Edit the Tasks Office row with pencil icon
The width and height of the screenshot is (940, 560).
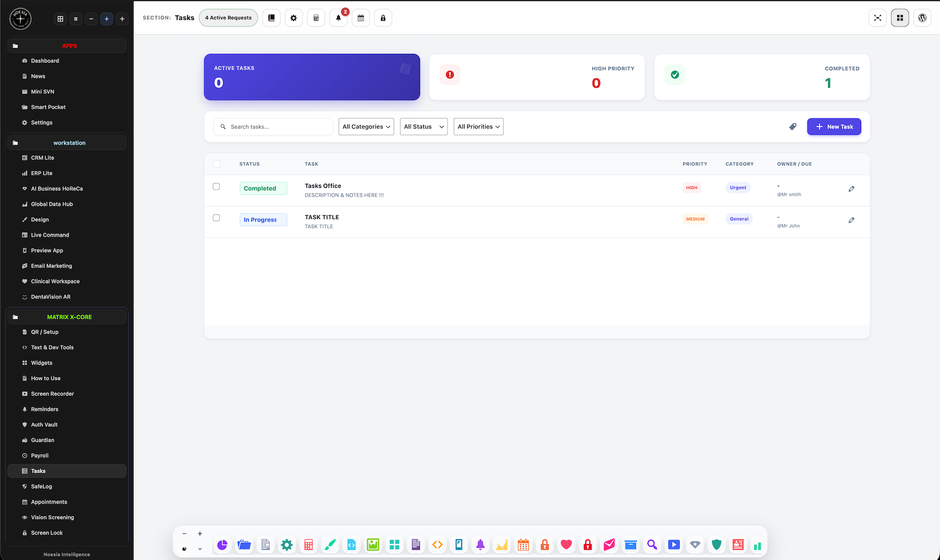(x=851, y=189)
